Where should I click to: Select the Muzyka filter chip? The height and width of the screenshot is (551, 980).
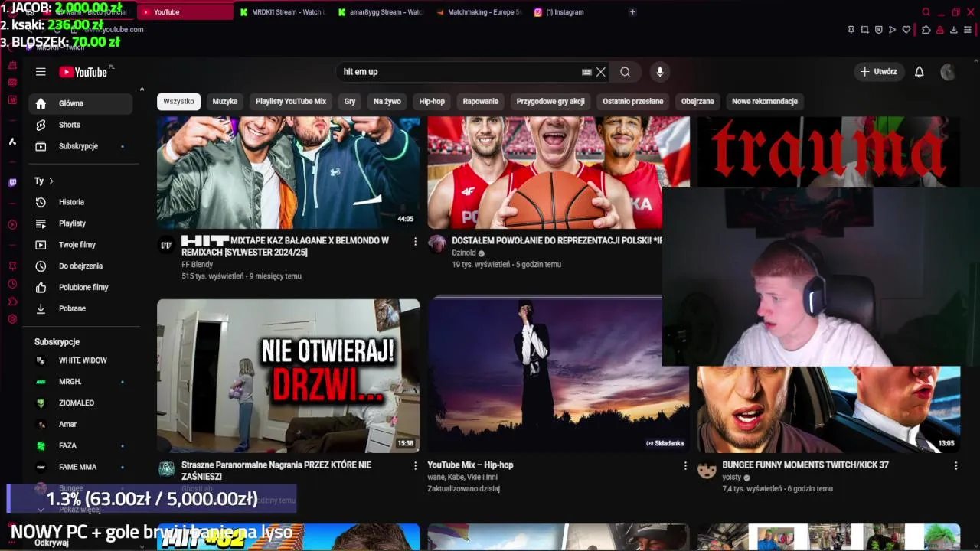point(225,101)
